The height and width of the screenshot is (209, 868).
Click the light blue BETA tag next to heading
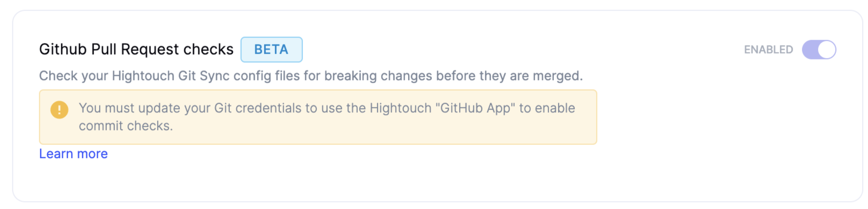coord(271,49)
